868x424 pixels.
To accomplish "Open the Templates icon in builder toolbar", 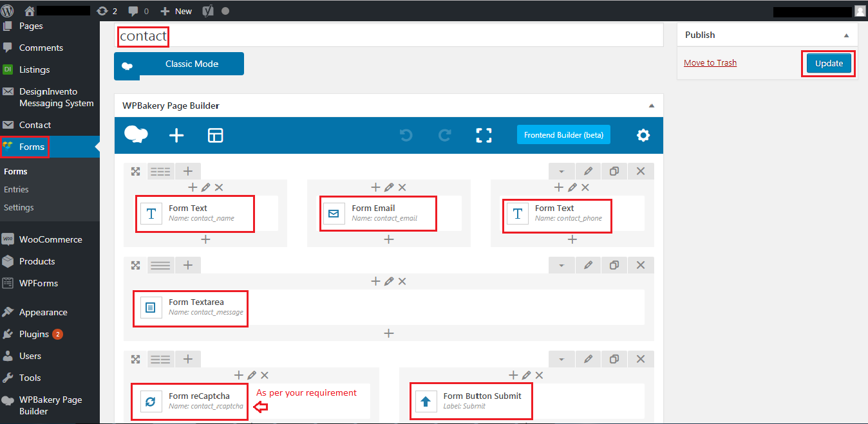I will click(x=215, y=135).
